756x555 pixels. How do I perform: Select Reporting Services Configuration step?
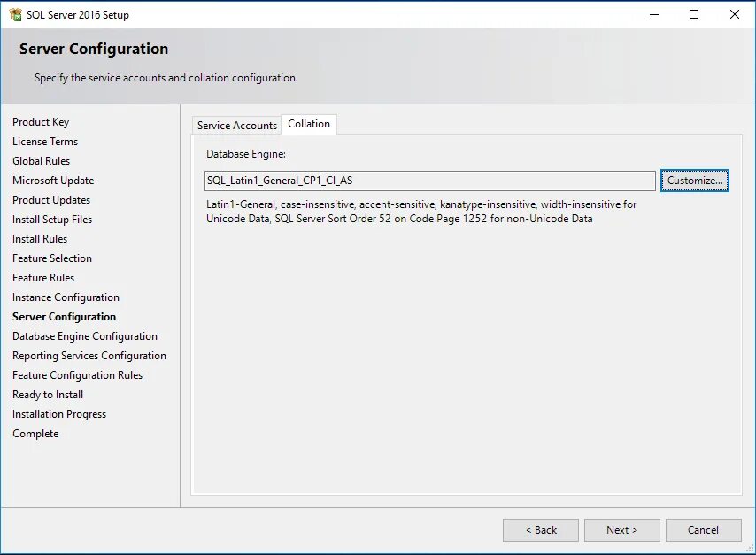(89, 356)
